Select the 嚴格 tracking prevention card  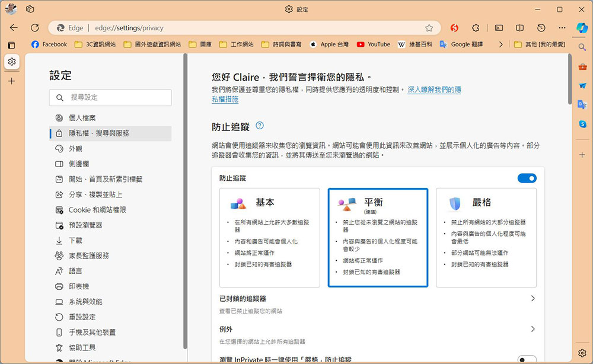point(486,237)
